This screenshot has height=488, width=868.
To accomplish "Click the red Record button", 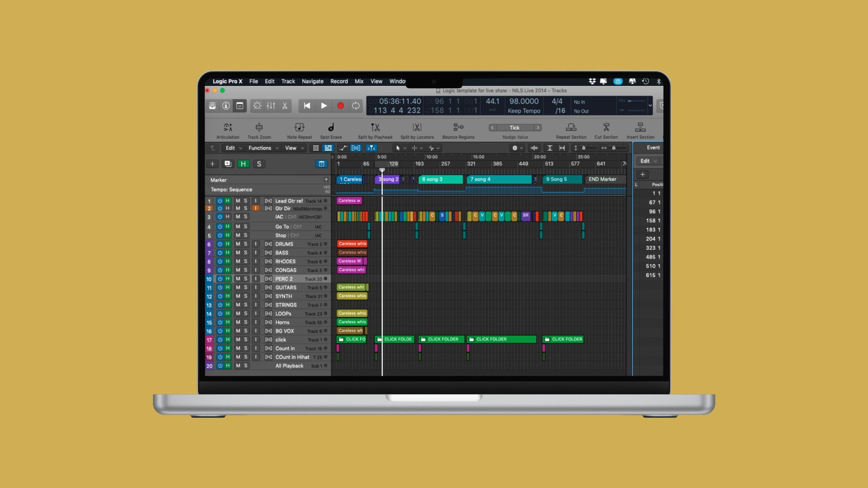I will (x=341, y=106).
